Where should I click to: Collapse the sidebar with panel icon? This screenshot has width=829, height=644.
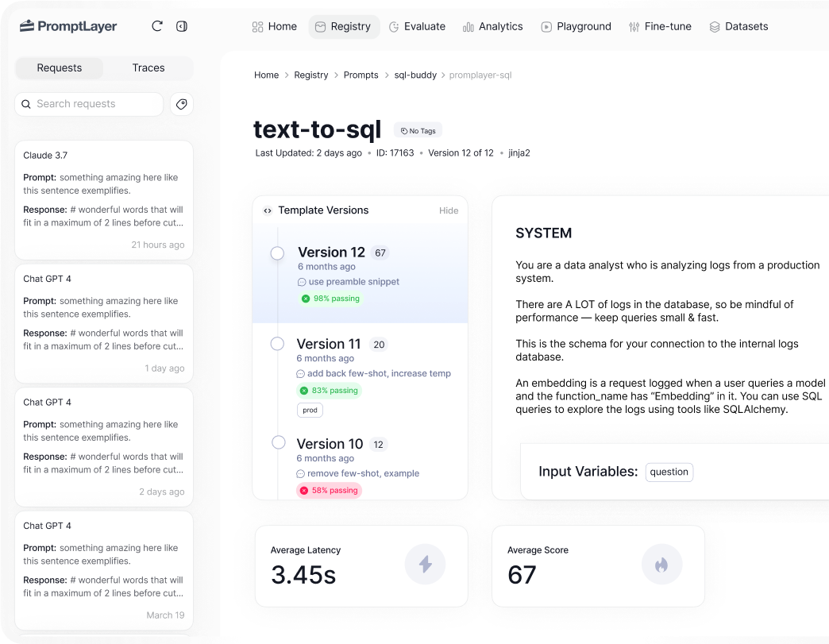point(182,26)
